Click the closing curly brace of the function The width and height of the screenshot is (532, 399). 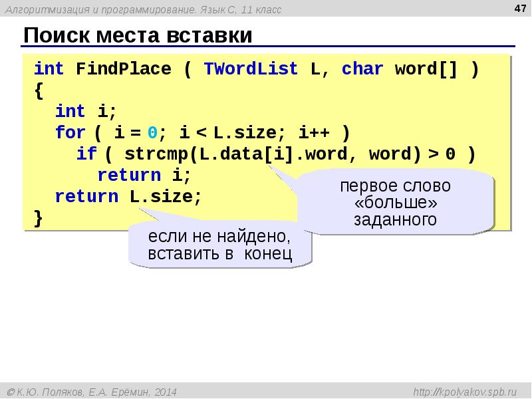pyautogui.click(x=39, y=217)
